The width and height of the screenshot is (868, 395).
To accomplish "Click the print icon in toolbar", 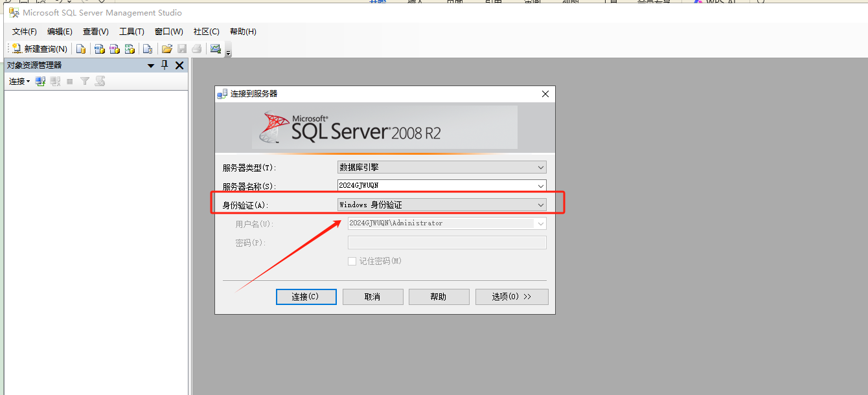I will (x=196, y=49).
